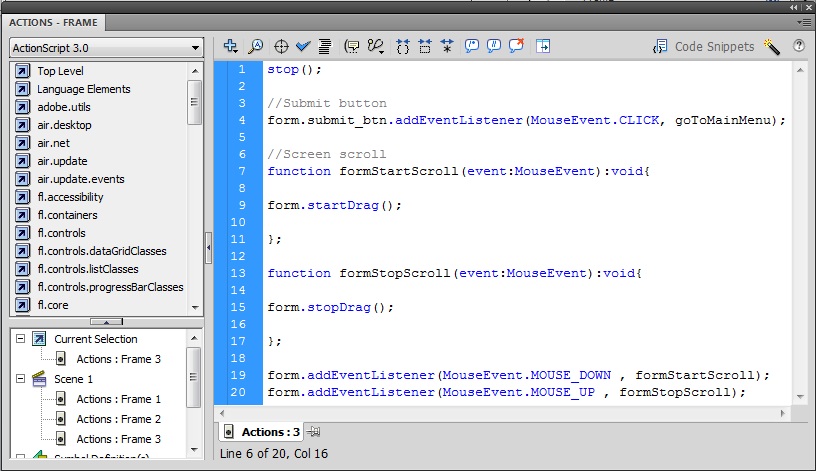Click code editor vertical scroll down arrow
Screen dimensions: 816x471
click(x=800, y=397)
